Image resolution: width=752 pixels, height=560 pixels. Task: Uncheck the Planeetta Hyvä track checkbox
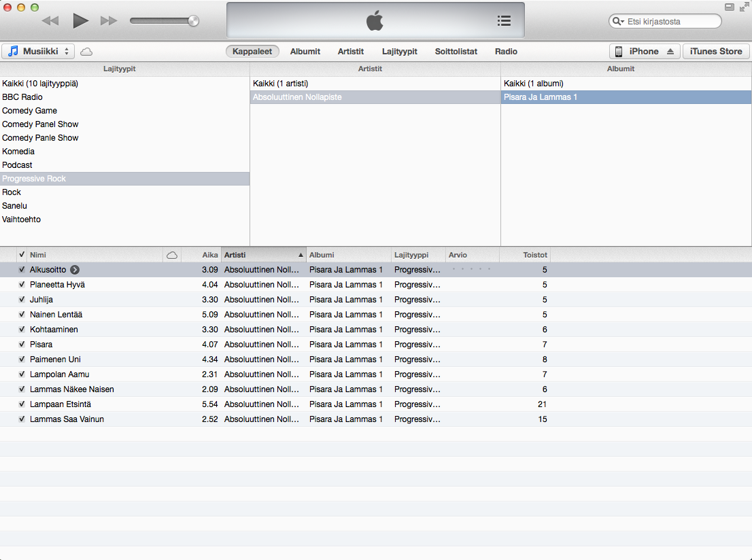point(22,285)
